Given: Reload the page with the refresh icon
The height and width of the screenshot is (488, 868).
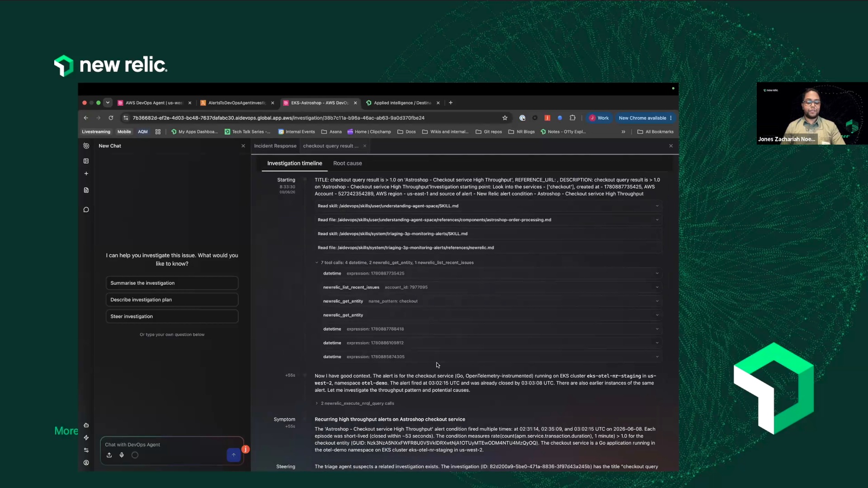Looking at the screenshot, I should [111, 118].
